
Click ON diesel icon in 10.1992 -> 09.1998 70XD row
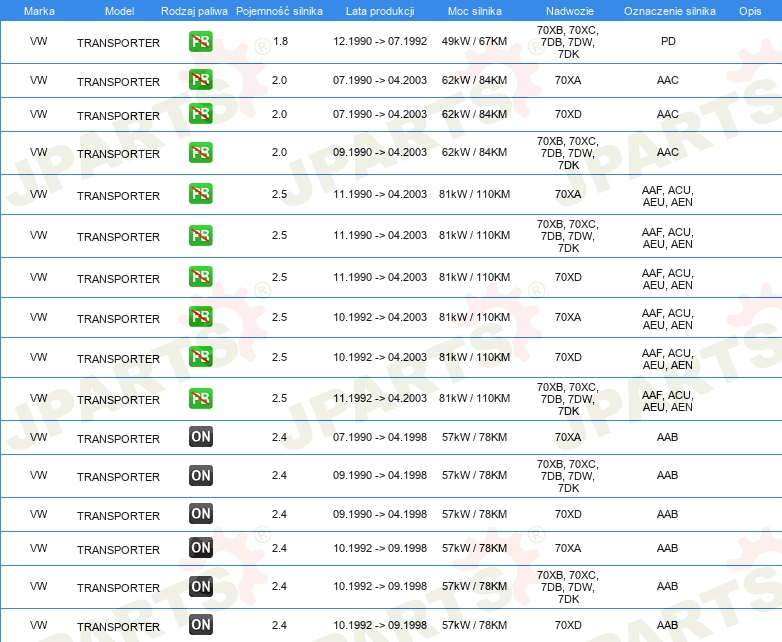click(x=201, y=625)
